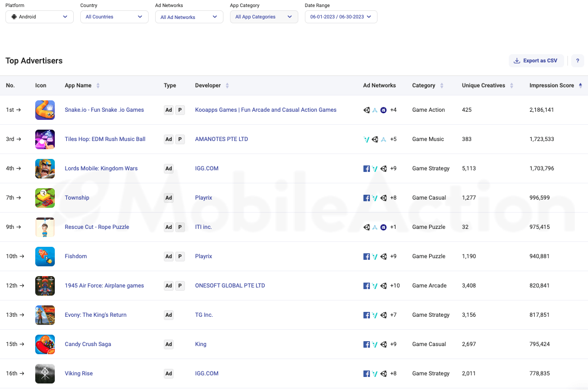This screenshot has width=588, height=390.
Task: Open Snake.io - Fun Snake .io Games link
Action: point(104,110)
